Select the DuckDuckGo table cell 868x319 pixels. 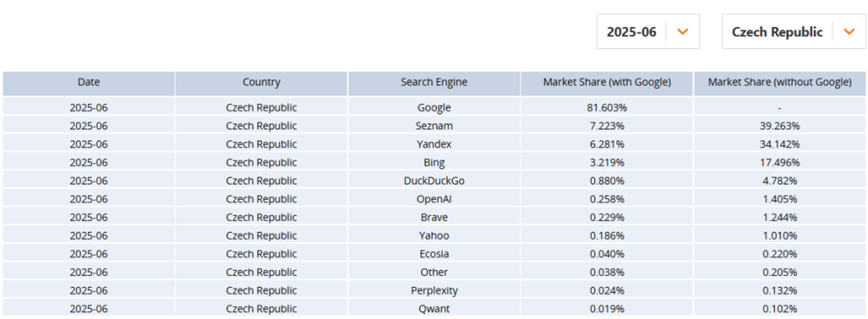coord(434,180)
